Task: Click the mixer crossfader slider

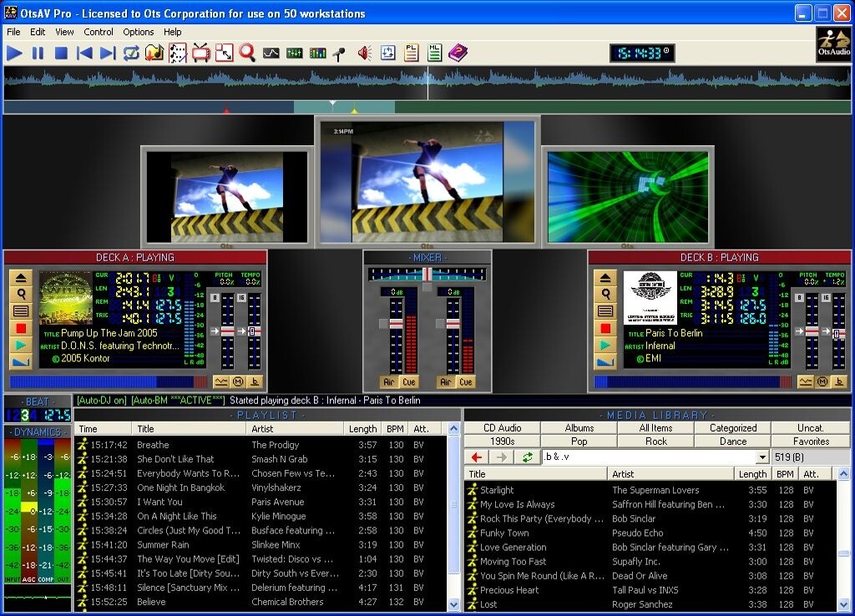Action: 427,274
